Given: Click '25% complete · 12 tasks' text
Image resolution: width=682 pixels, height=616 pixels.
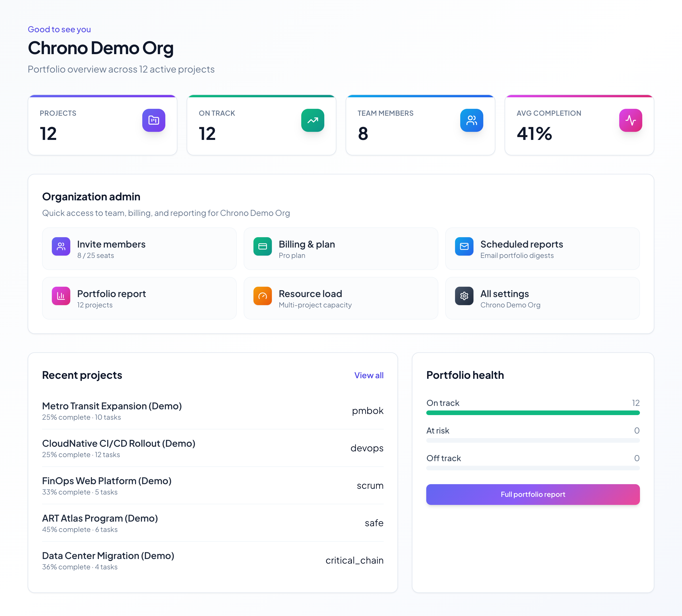Looking at the screenshot, I should pos(81,455).
